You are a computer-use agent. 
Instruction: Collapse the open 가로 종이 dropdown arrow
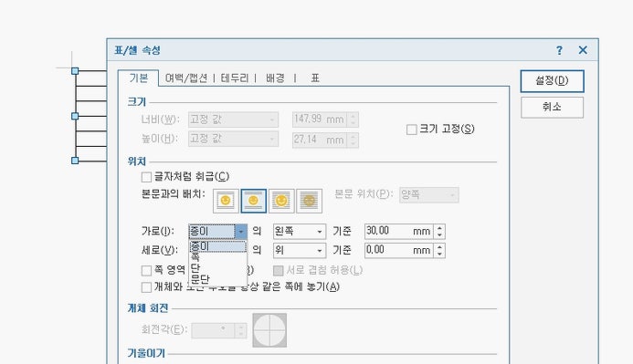(241, 232)
